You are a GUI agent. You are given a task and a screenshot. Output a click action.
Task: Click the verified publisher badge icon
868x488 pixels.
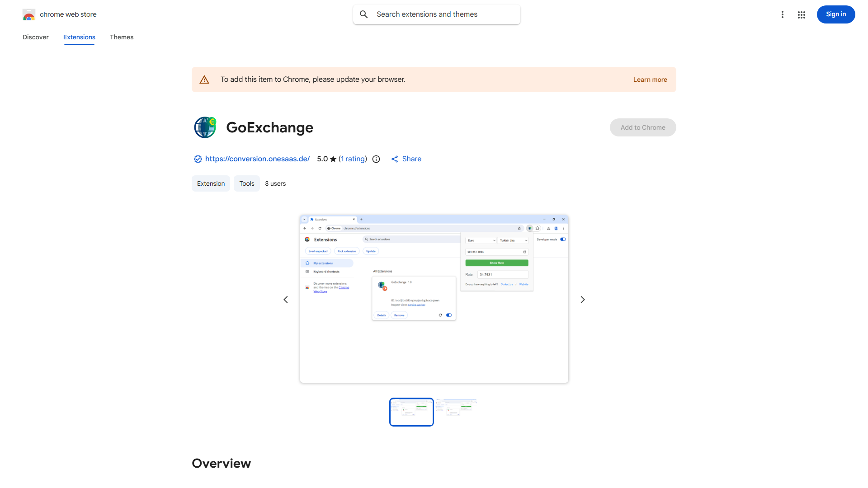coord(198,159)
